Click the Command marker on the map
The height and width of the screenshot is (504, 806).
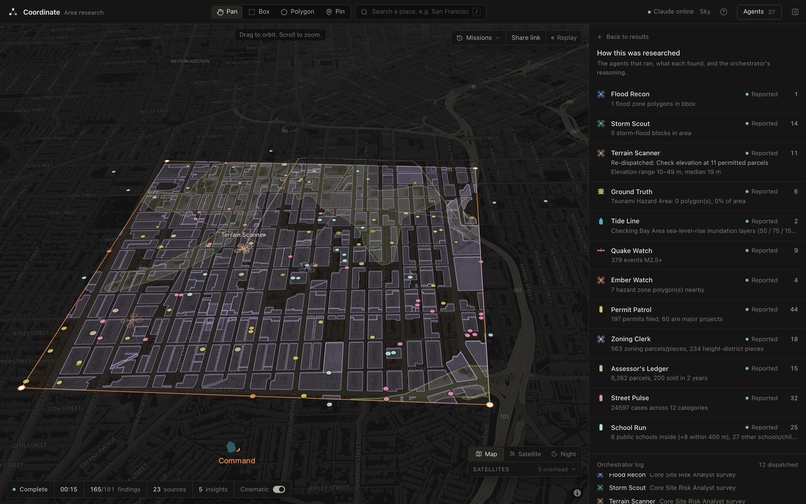pos(235,453)
